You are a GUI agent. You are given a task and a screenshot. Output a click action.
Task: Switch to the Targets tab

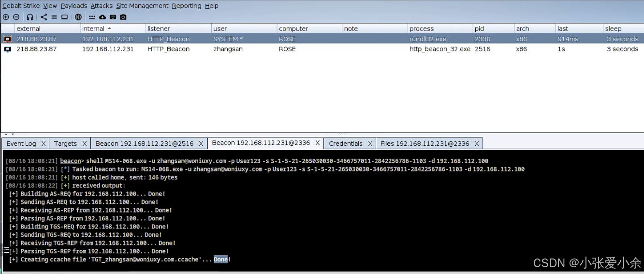click(x=65, y=143)
